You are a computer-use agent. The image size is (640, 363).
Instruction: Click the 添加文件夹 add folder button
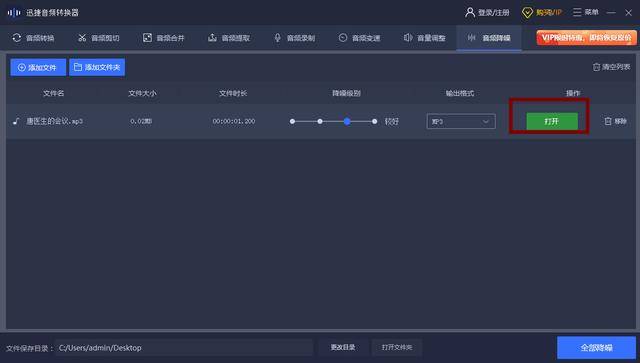97,67
